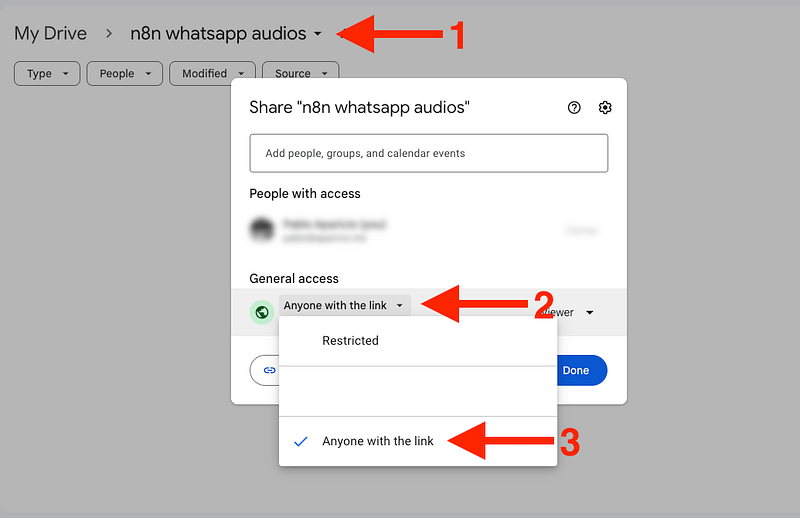Screen dimensions: 800x518
Task: Click the blue checkmark beside Anyone with the link
Action: pos(300,441)
